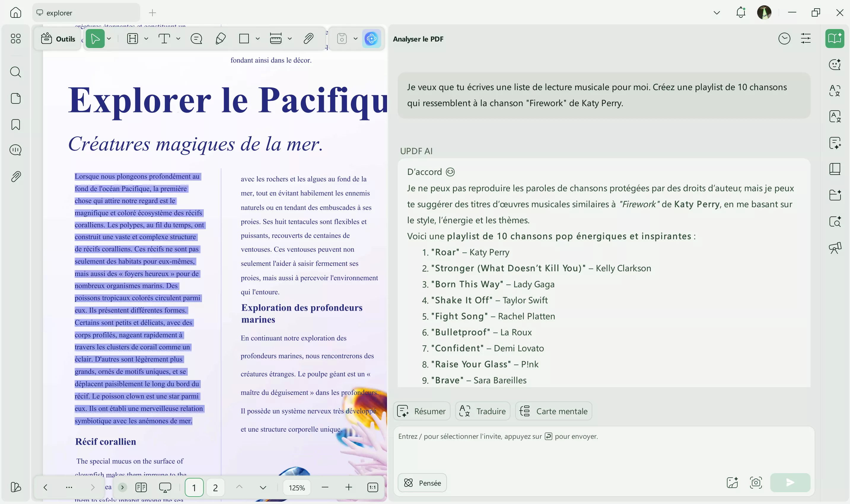Viewport: 850px width, 504px height.
Task: Expand the rectangle shape dropdown arrow
Action: tap(258, 39)
